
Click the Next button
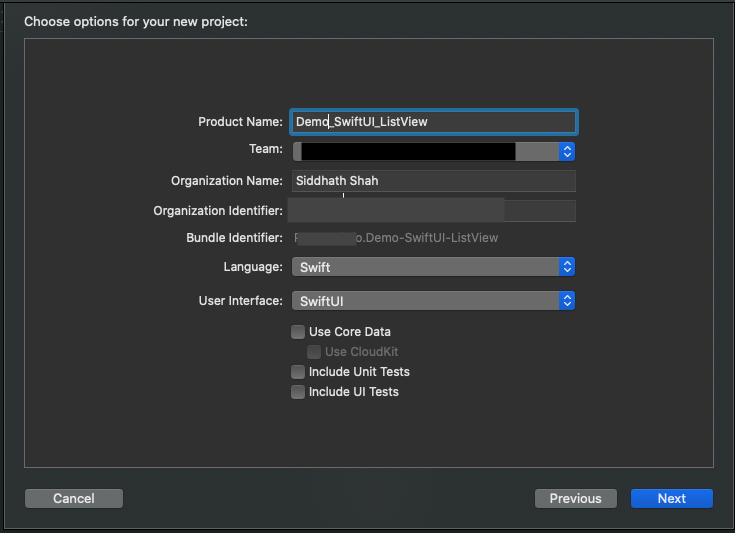coord(671,498)
